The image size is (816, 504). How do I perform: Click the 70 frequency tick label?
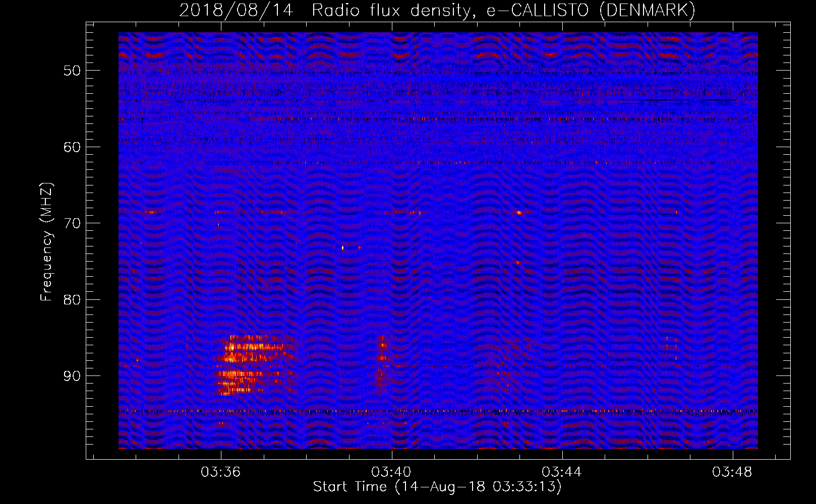point(72,223)
